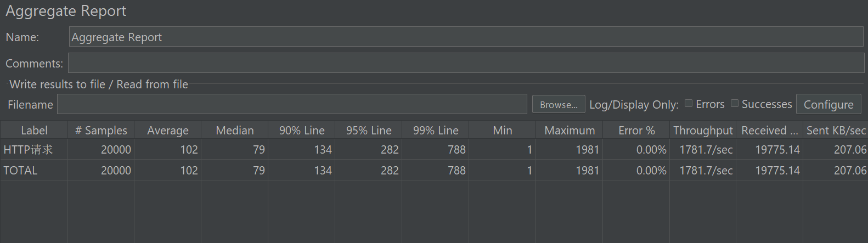Image resolution: width=868 pixels, height=243 pixels.
Task: Click the Name input field
Action: [466, 37]
